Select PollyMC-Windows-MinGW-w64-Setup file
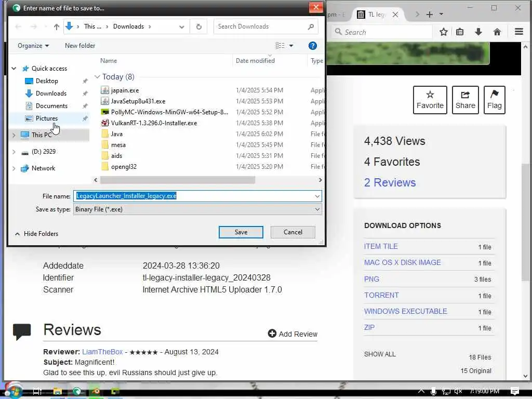The height and width of the screenshot is (399, 532). [169, 112]
